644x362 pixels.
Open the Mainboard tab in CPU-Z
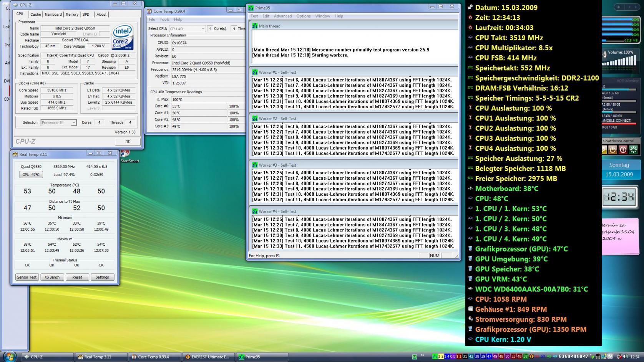click(53, 15)
